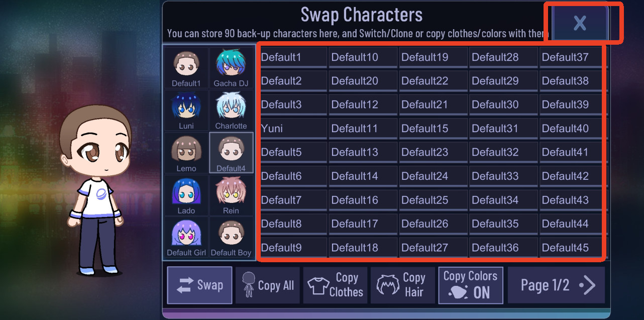Viewport: 644px width, 320px height.
Task: Click the Copy Clothes shirt button
Action: tap(335, 285)
